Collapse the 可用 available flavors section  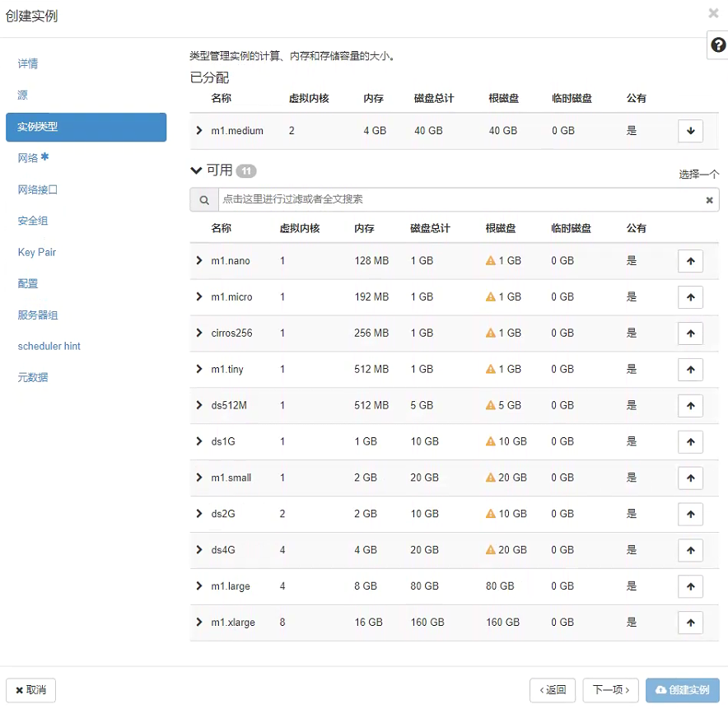pos(196,170)
